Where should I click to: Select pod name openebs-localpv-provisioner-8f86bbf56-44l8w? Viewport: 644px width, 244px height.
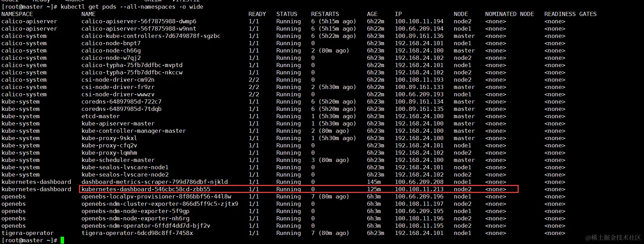[x=156, y=196]
